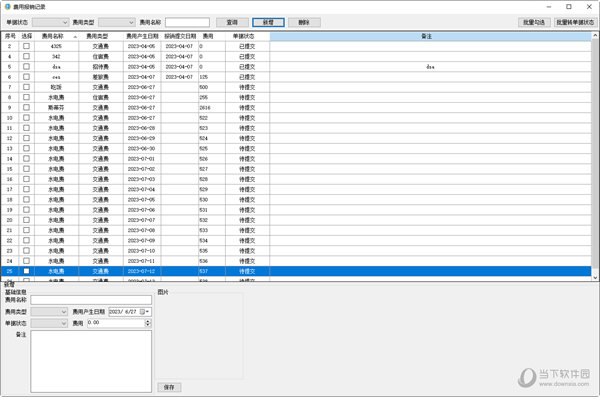Select the name cell 'ces' in row 6

(56, 77)
